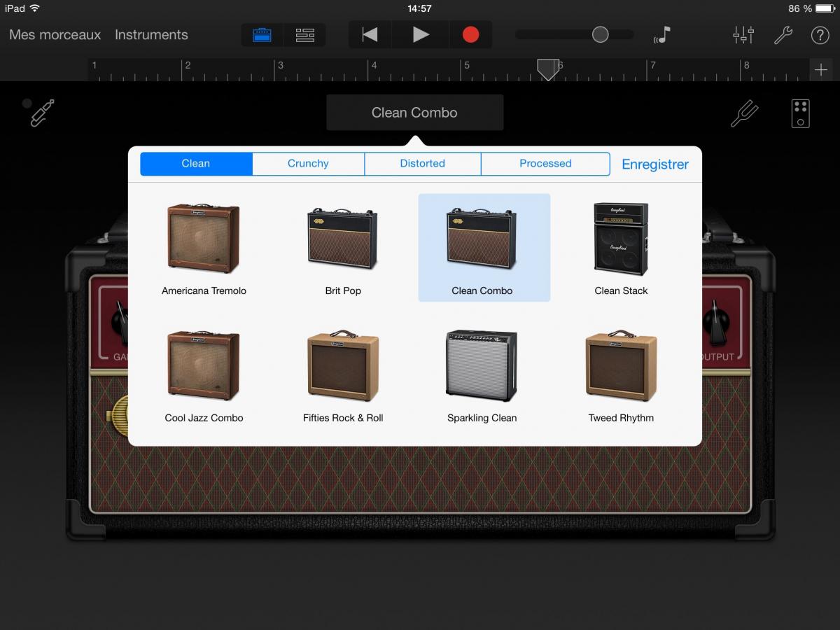This screenshot has height=630, width=840.
Task: Select the Brit Pop amp
Action: tap(343, 249)
